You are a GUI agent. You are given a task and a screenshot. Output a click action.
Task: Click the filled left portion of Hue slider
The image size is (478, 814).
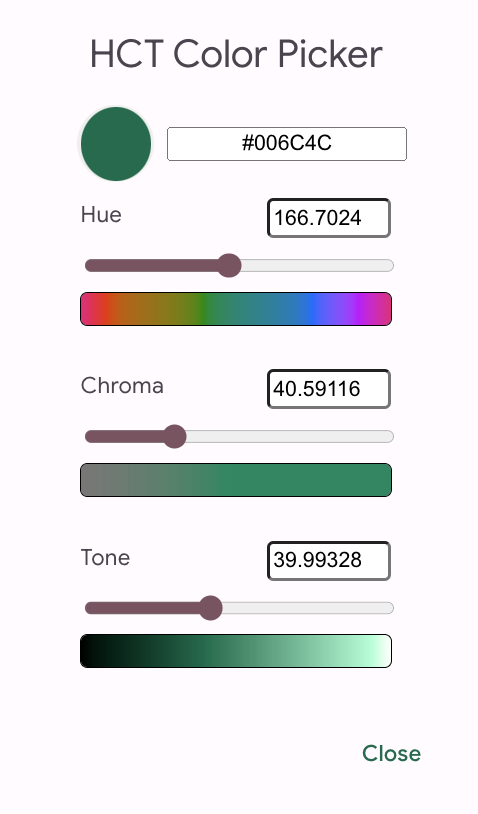click(x=151, y=266)
